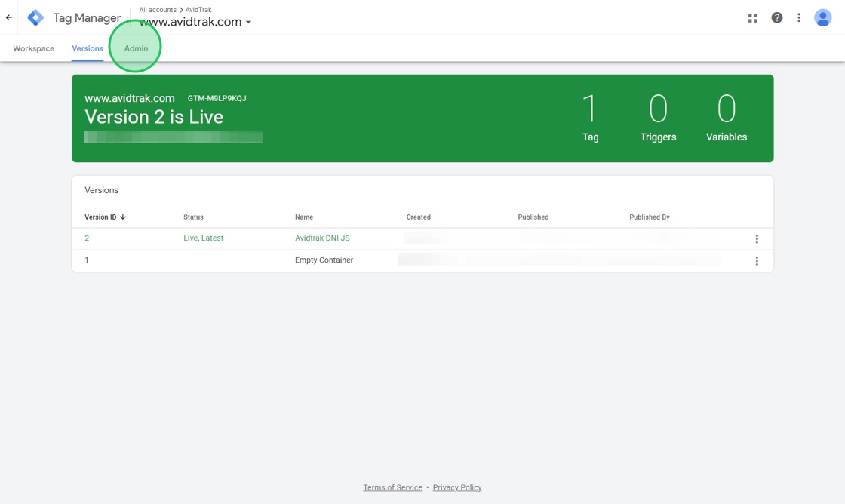This screenshot has width=845, height=504.
Task: Click the AvidTrak breadcrumb link
Action: coord(198,10)
